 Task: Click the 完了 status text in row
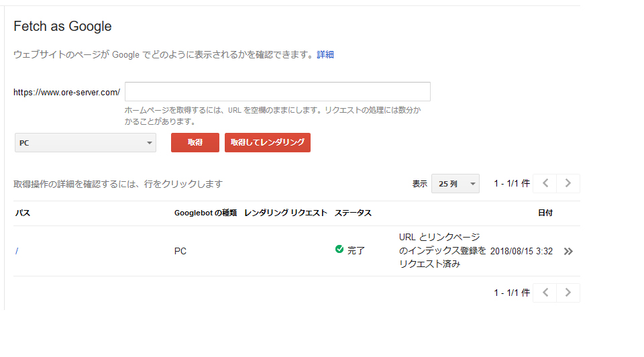[x=356, y=250]
